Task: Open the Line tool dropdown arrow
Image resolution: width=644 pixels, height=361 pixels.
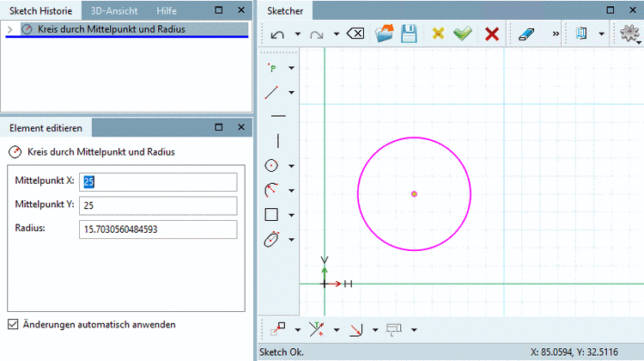Action: point(291,93)
